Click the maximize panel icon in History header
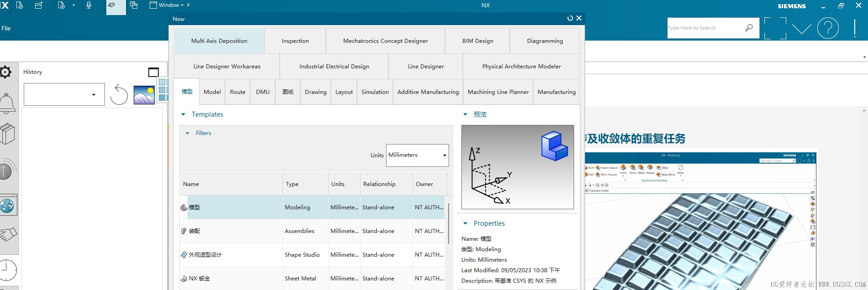This screenshot has width=868, height=290. pos(153,72)
